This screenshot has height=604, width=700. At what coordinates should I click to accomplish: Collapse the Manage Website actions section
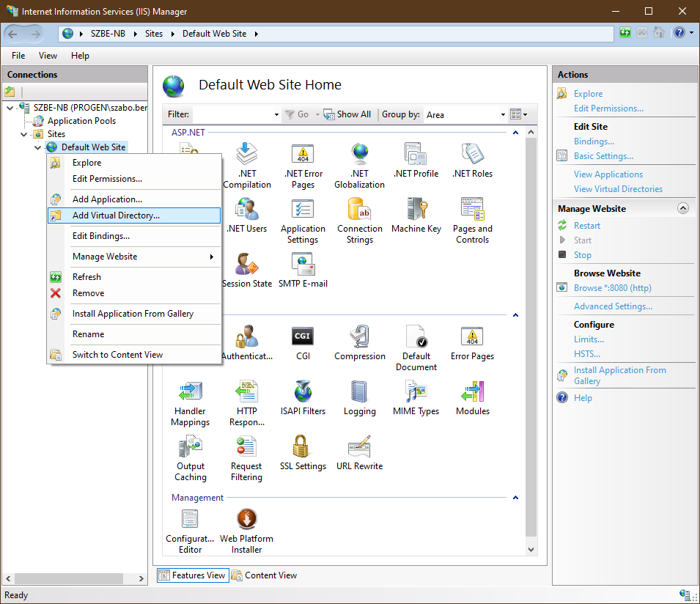tap(682, 208)
